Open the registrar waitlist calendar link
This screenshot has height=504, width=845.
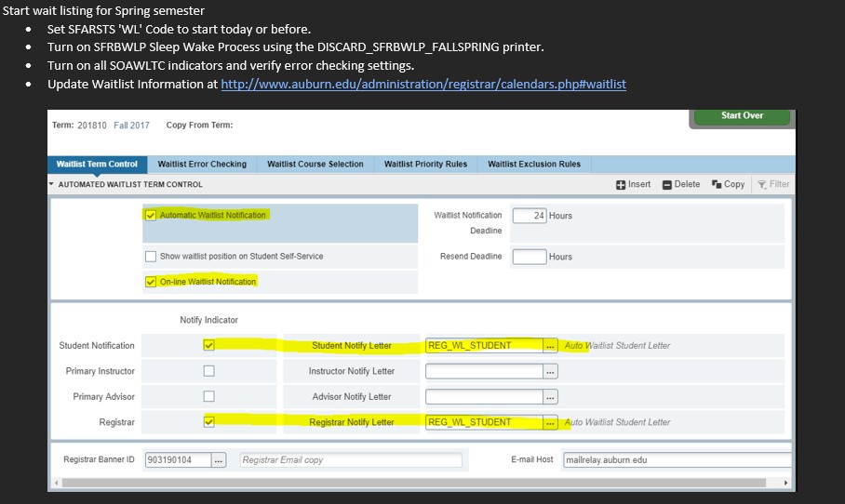pos(422,84)
